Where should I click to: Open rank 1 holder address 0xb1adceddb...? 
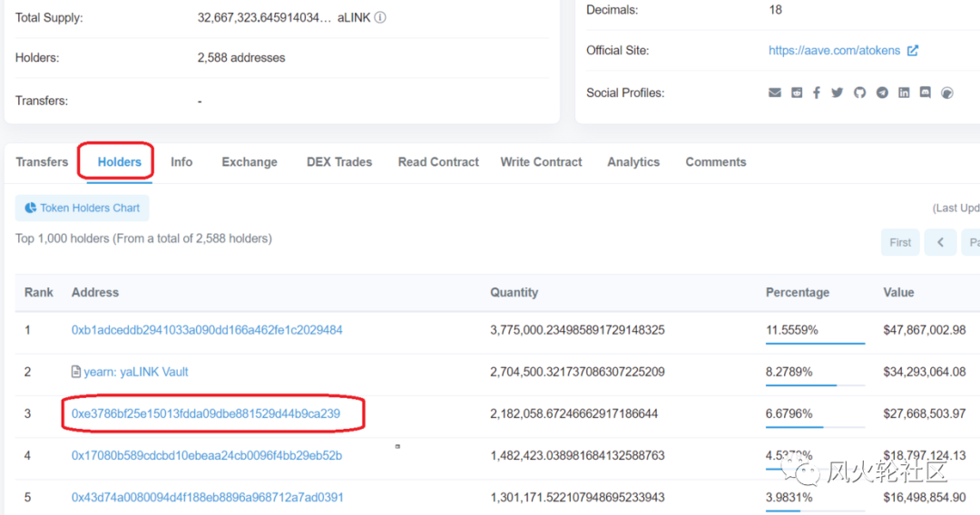point(207,330)
